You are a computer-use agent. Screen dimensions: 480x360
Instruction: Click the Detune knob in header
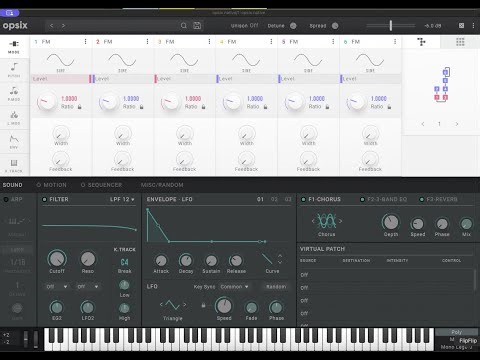[293, 26]
